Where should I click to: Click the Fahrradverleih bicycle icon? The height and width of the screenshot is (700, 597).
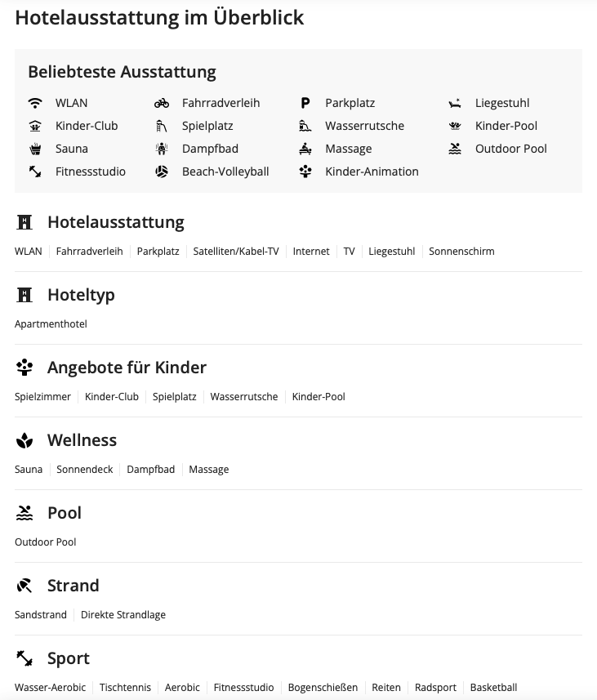click(162, 103)
